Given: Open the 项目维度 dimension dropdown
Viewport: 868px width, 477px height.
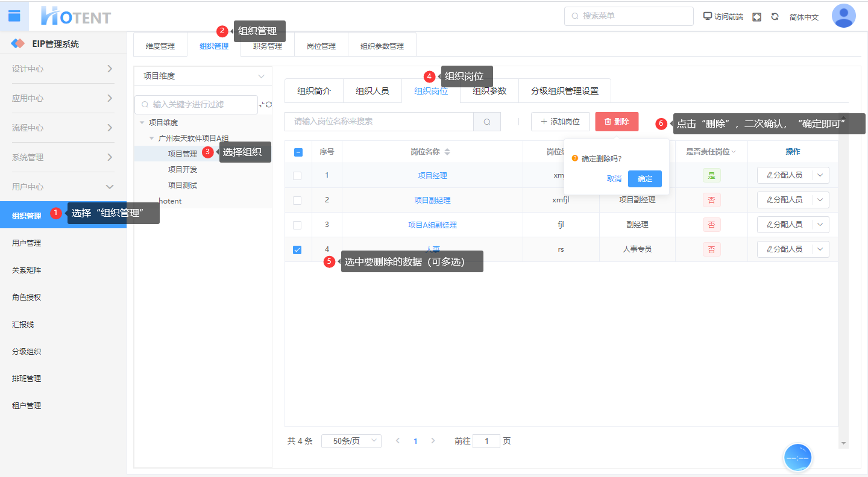Looking at the screenshot, I should click(203, 76).
